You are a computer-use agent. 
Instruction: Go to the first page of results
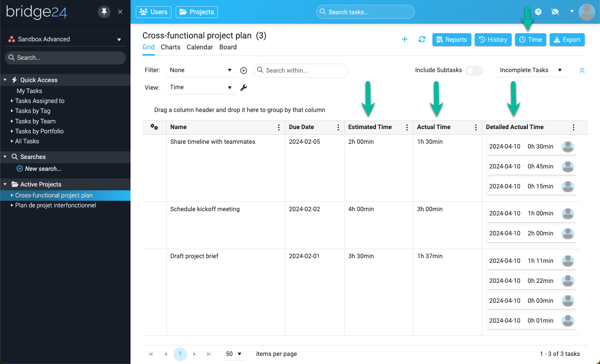click(151, 354)
